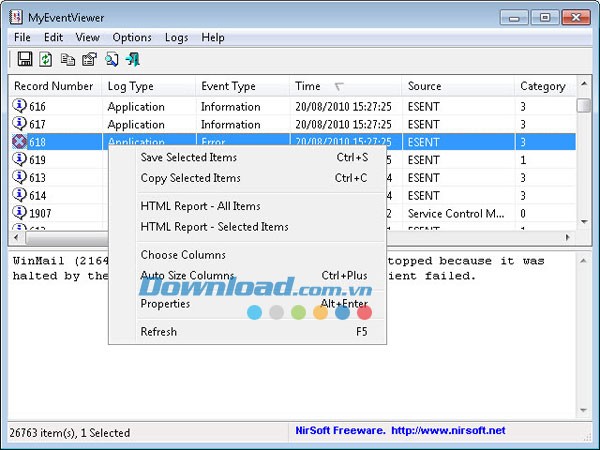The width and height of the screenshot is (600, 450).
Task: Click Refresh in the context menu
Action: coord(247,332)
